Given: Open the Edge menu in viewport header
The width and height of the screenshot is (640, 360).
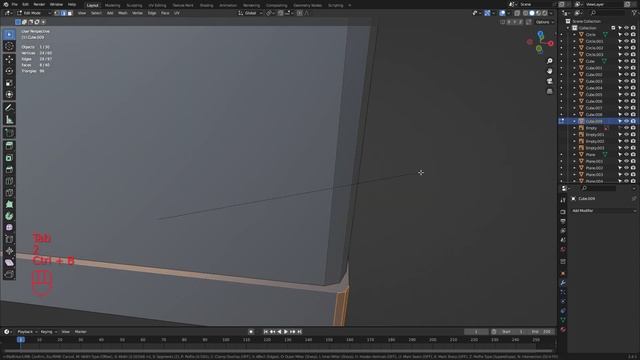Looking at the screenshot, I should click(x=152, y=13).
